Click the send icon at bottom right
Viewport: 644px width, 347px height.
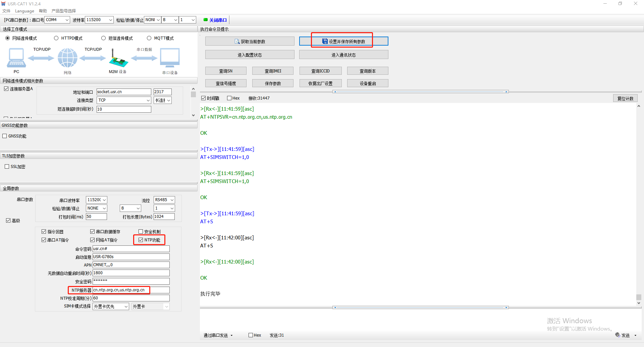point(618,335)
